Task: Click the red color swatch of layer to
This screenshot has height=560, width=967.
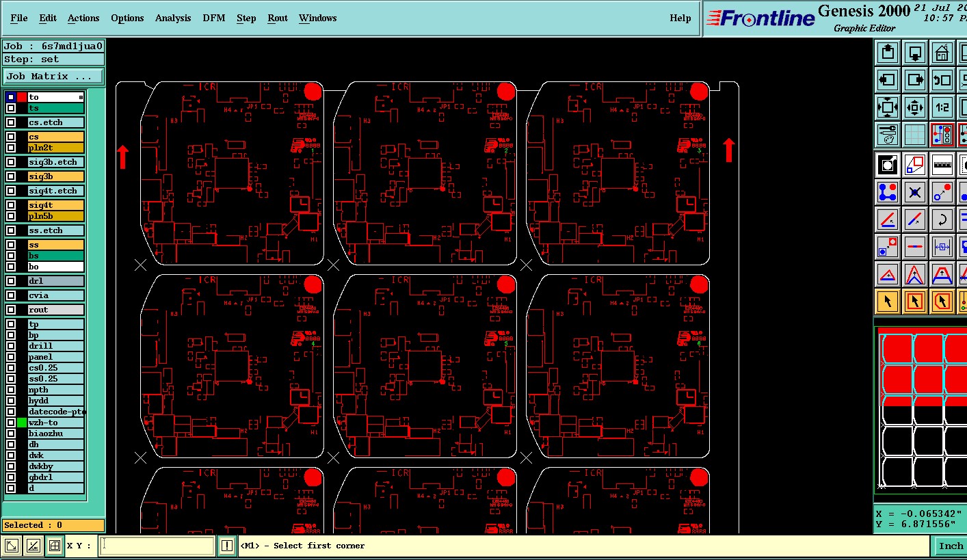Action: point(22,97)
